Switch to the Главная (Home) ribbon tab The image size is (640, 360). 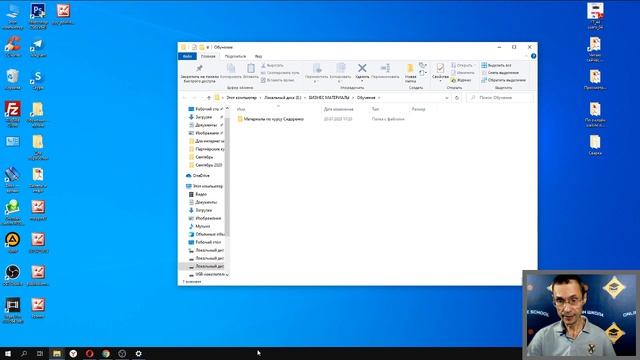208,56
